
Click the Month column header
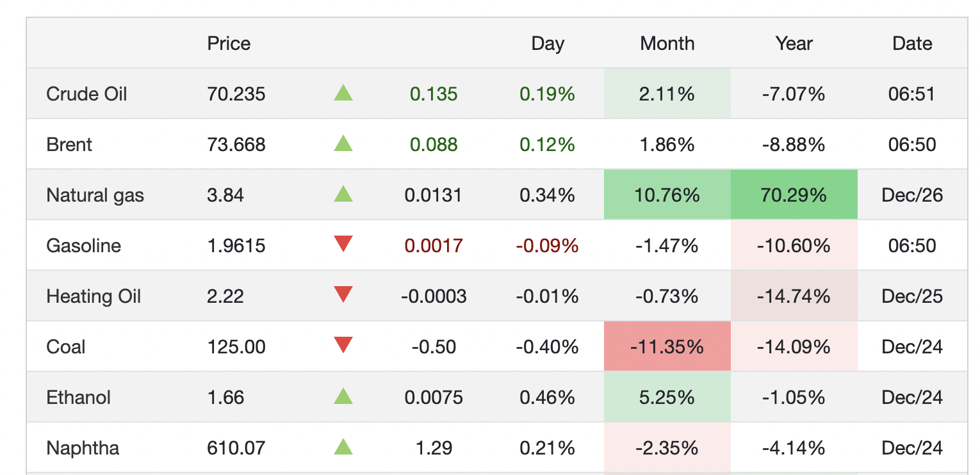[x=667, y=44]
